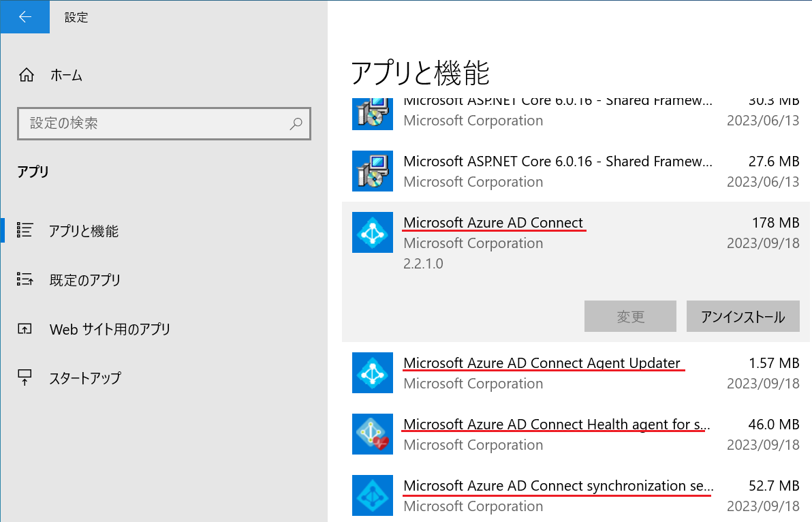
Task: Click the Web サイト用のアプリ sidebar icon
Action: pos(25,328)
